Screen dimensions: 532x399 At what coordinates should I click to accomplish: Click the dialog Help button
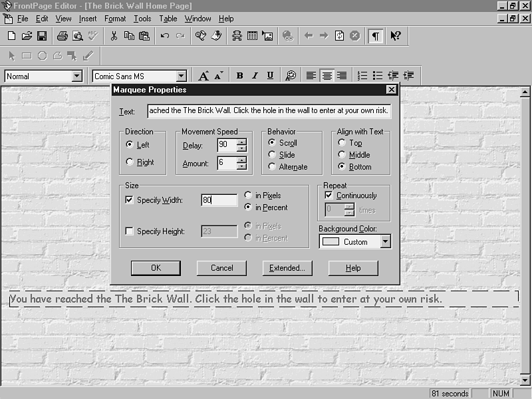point(353,268)
